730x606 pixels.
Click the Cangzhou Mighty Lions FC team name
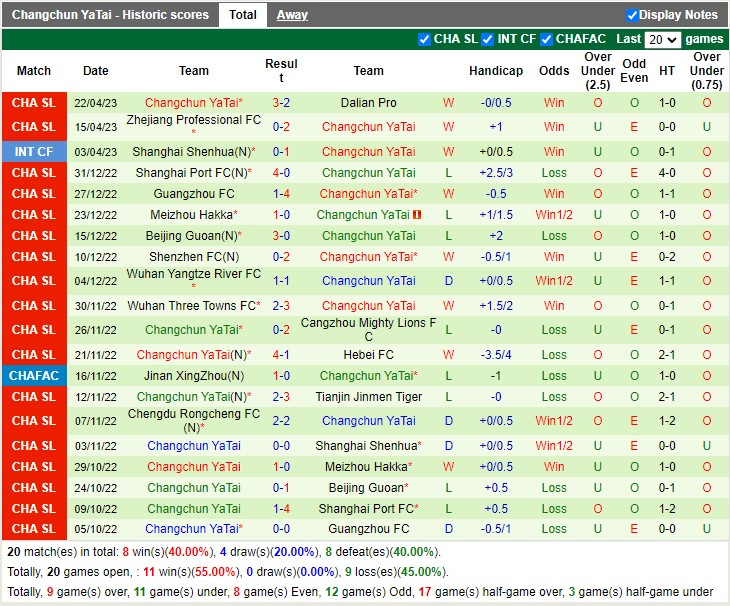coord(368,330)
